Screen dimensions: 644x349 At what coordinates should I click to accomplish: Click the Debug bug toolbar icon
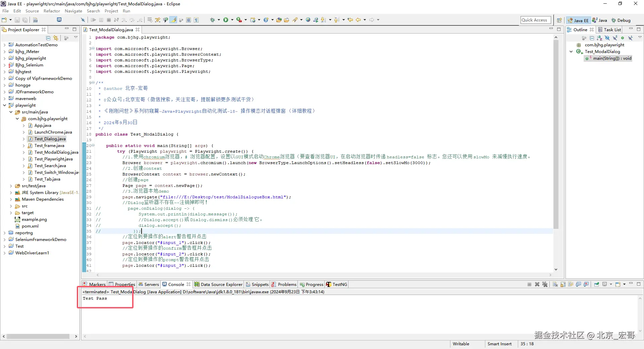pyautogui.click(x=212, y=20)
